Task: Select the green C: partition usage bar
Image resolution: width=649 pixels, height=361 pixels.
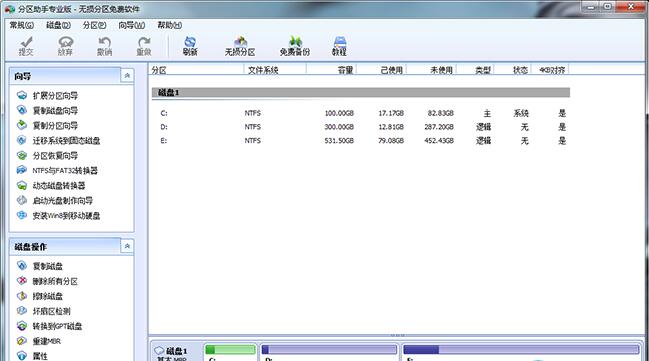Action: point(230,350)
